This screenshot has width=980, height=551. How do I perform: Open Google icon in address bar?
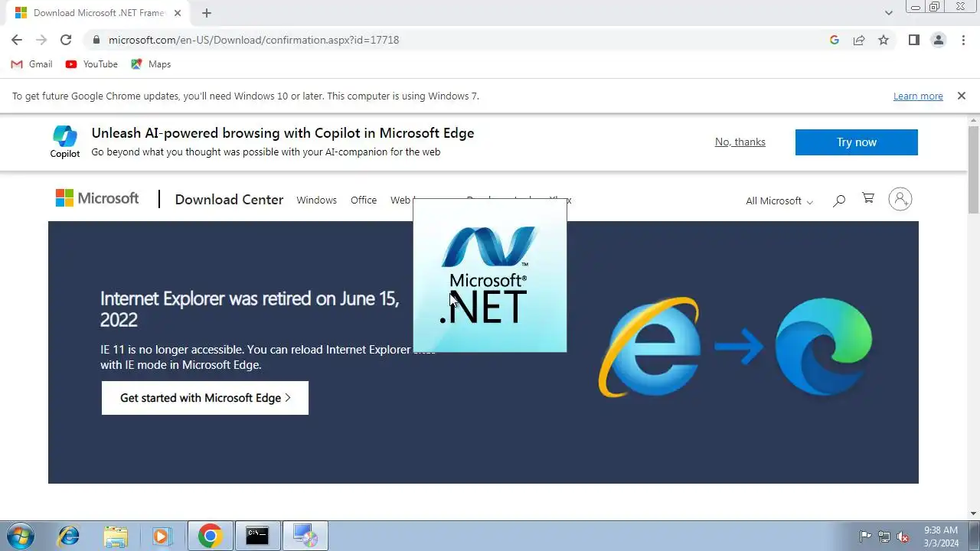click(835, 40)
